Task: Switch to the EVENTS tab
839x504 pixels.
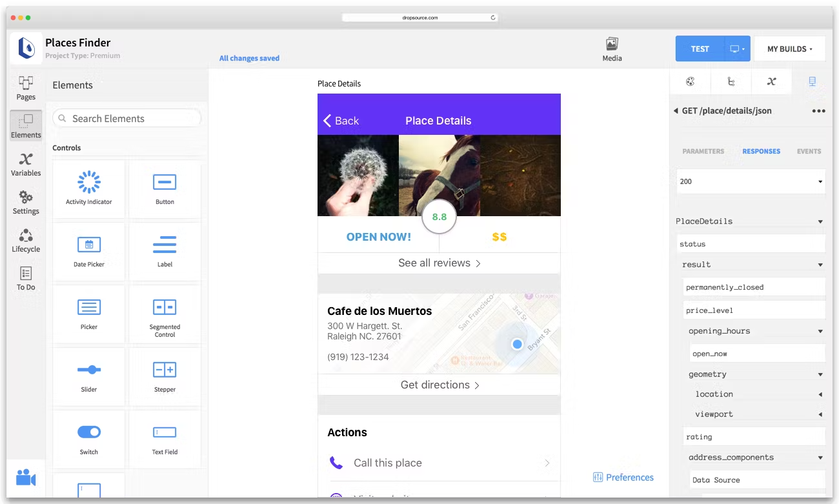Action: (809, 151)
